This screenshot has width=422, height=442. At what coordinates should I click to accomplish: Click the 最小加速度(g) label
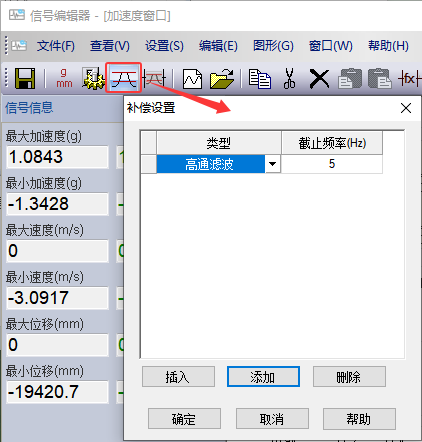44,183
